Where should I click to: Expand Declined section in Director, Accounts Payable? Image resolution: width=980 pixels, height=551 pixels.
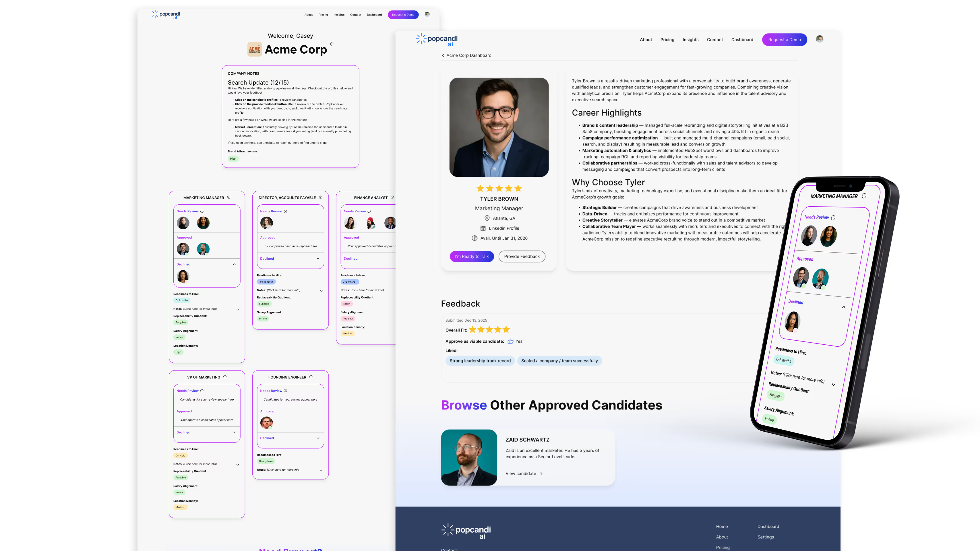[318, 259]
